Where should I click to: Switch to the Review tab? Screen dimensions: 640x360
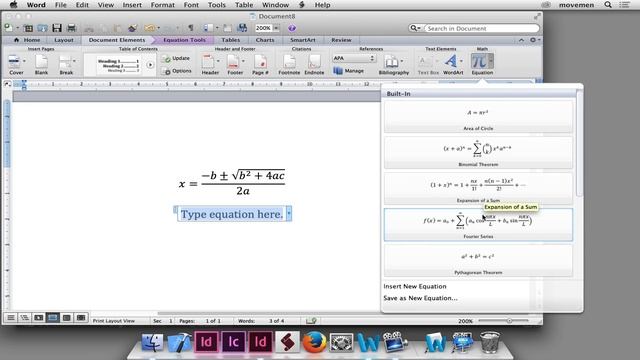(x=341, y=40)
